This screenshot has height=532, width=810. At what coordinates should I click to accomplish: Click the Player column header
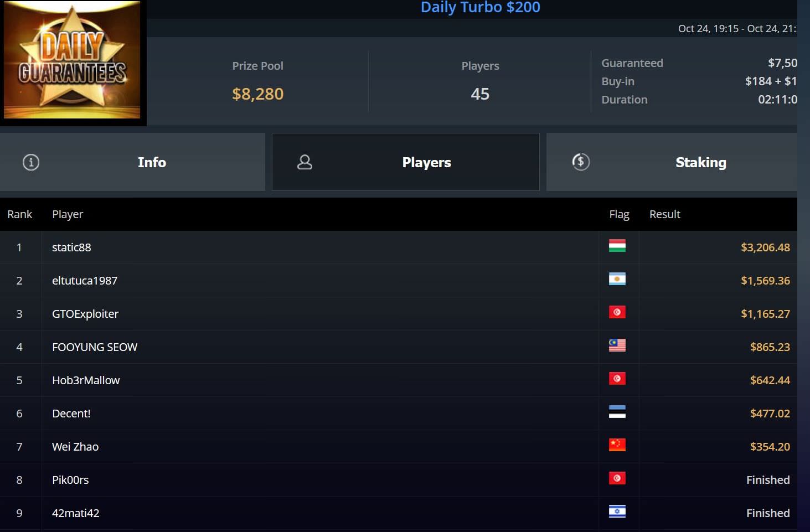(x=68, y=214)
